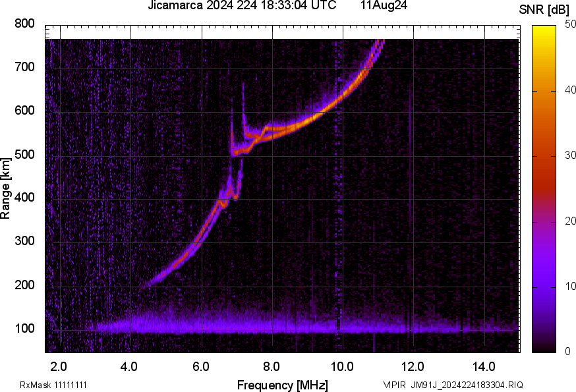Click the 'SNR [dB]' colorbar title
576x392 pixels.
544,10
